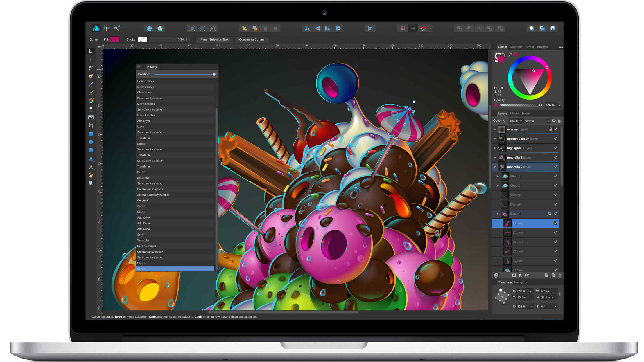Screen dimensions: 644x362
Task: Select the View hand tool
Action: [x=91, y=175]
